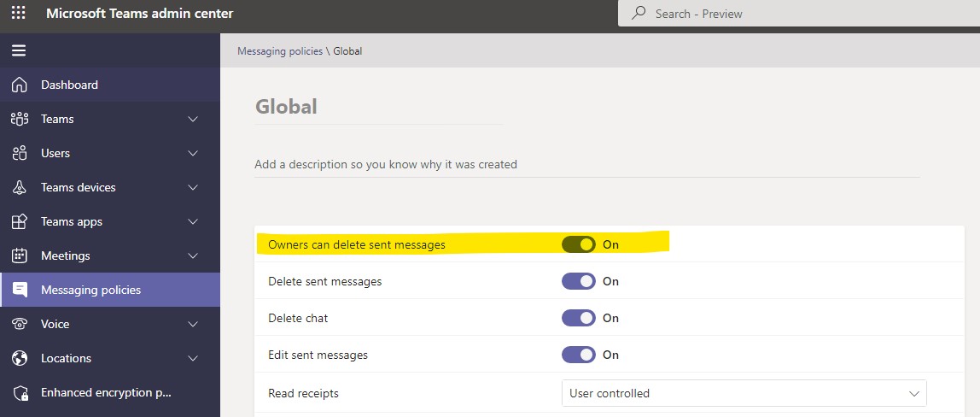Open Teams apps sidebar item
Viewport: 980px width, 417px height.
point(110,221)
